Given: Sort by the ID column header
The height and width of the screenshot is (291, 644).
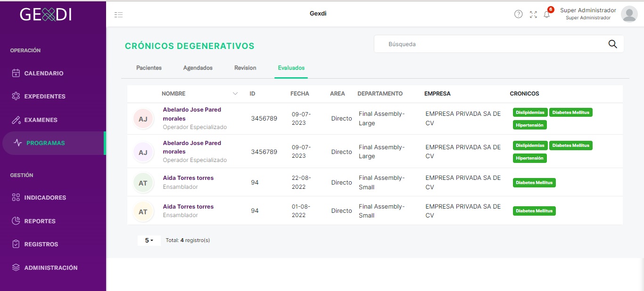Looking at the screenshot, I should coord(252,94).
